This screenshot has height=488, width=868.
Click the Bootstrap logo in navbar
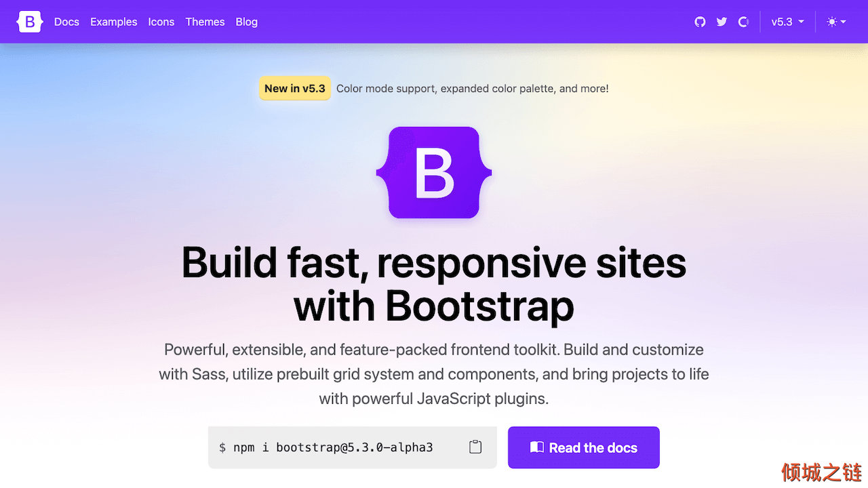click(30, 22)
